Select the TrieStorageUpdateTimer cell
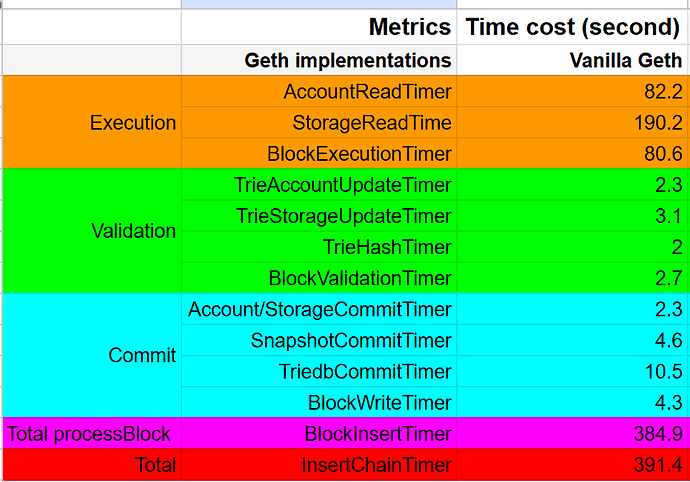This screenshot has height=482, width=690. pos(319,216)
